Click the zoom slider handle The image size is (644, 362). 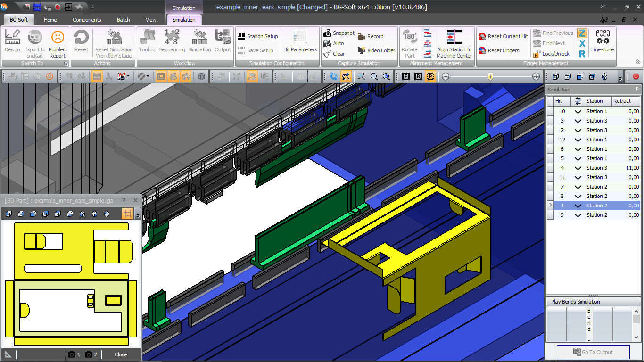tap(490, 76)
